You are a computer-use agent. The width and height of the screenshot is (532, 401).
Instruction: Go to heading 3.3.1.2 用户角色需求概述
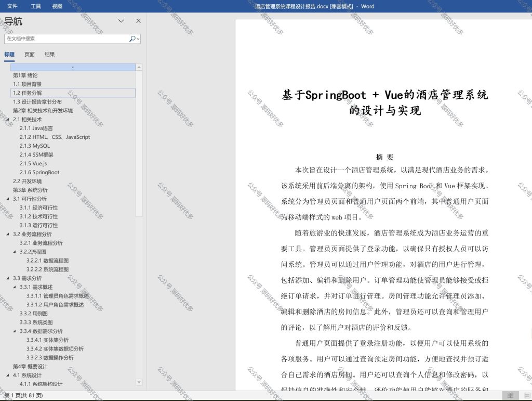[x=55, y=305]
